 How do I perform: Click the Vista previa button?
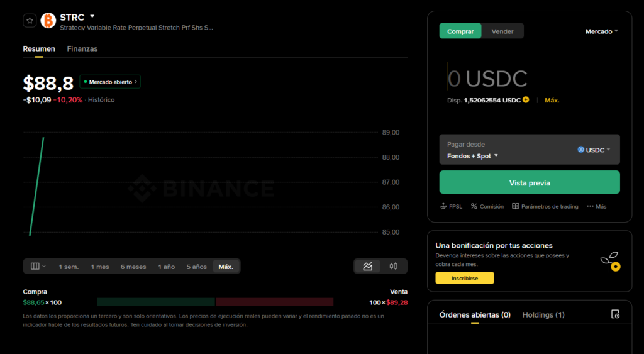(530, 182)
